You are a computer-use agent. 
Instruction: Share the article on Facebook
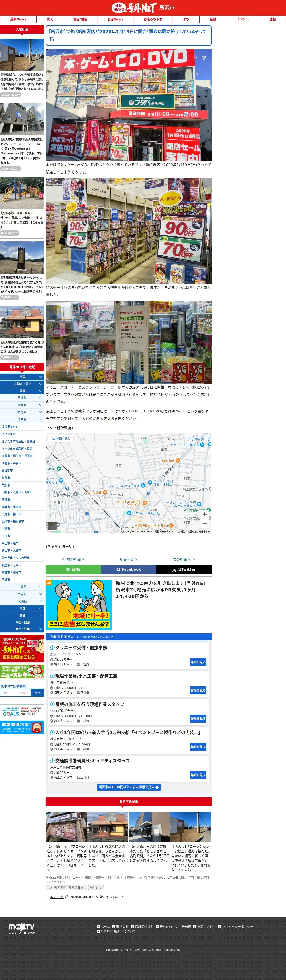[x=128, y=570]
